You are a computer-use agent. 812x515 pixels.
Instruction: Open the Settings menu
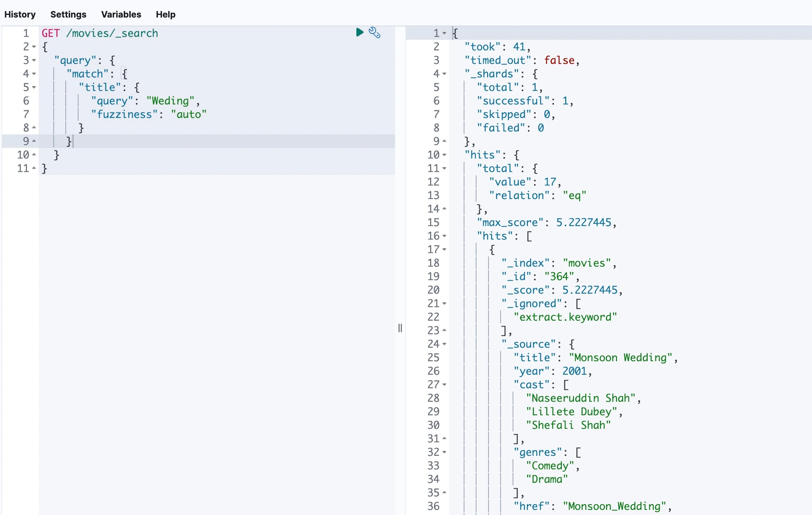point(68,14)
